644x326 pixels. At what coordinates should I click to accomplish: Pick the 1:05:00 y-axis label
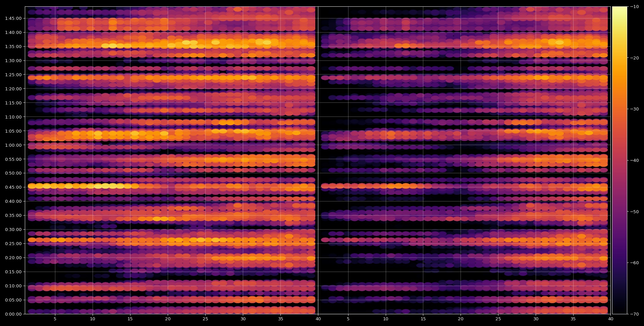point(13,131)
